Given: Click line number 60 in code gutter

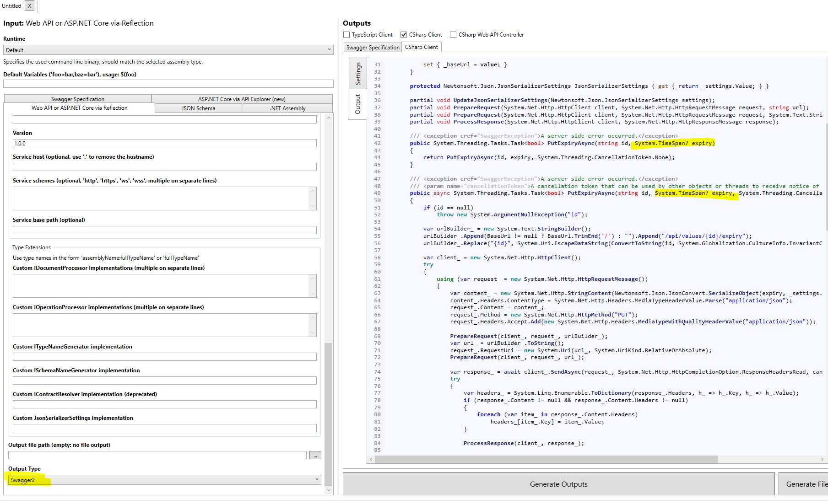Looking at the screenshot, I should (377, 272).
